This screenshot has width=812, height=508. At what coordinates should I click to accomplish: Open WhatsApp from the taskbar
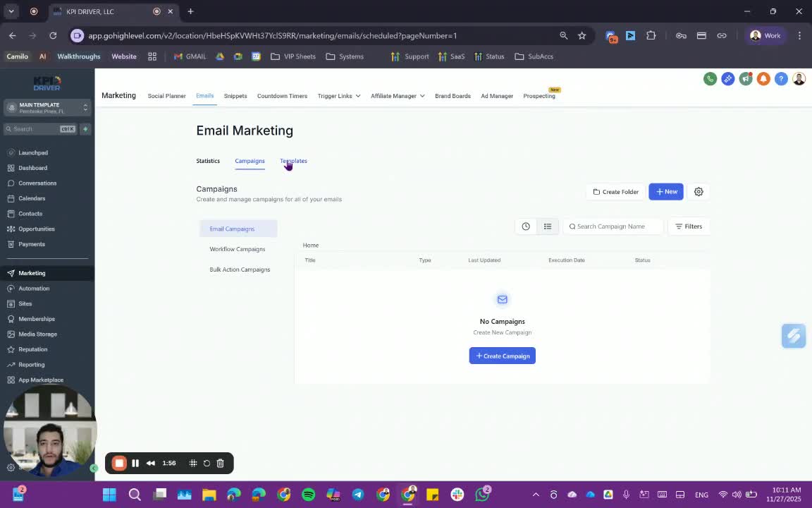tap(482, 495)
